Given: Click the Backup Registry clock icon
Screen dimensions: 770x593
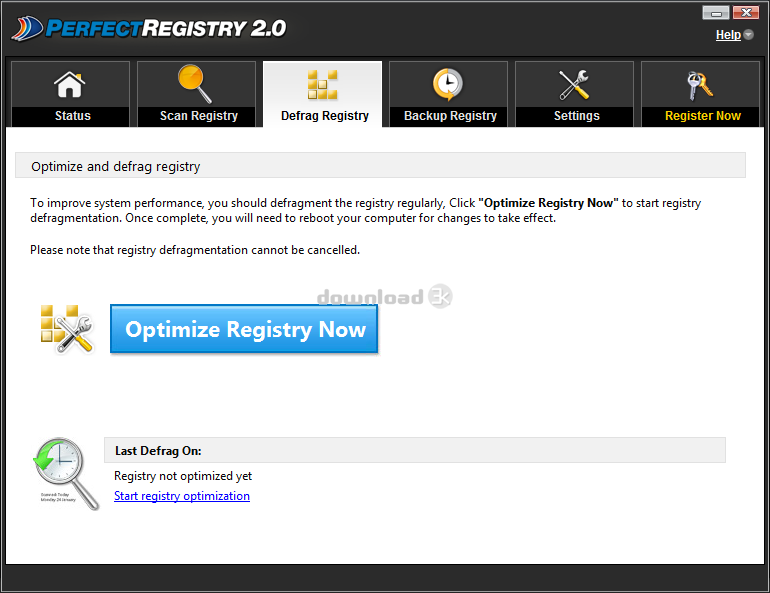Looking at the screenshot, I should (x=447, y=84).
